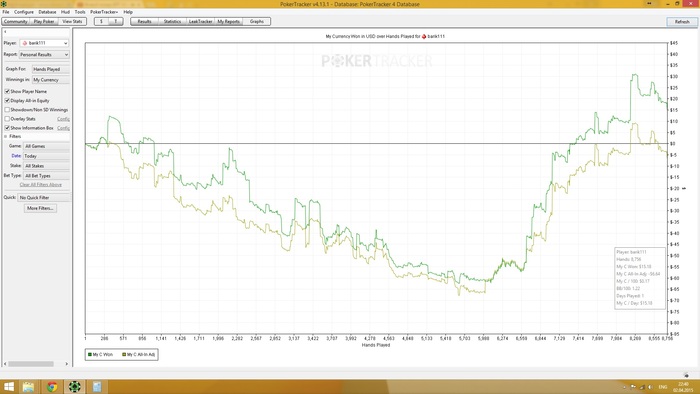Switch to the Graphs tab
700x394 pixels.
tap(257, 21)
